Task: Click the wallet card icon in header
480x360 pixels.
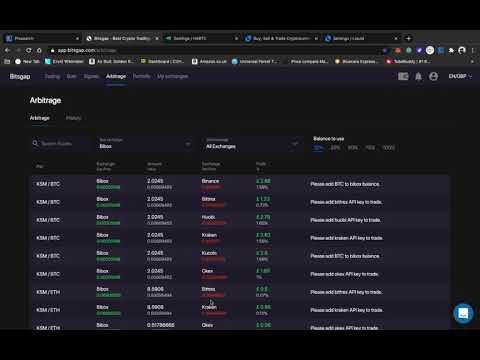Action: click(x=403, y=77)
